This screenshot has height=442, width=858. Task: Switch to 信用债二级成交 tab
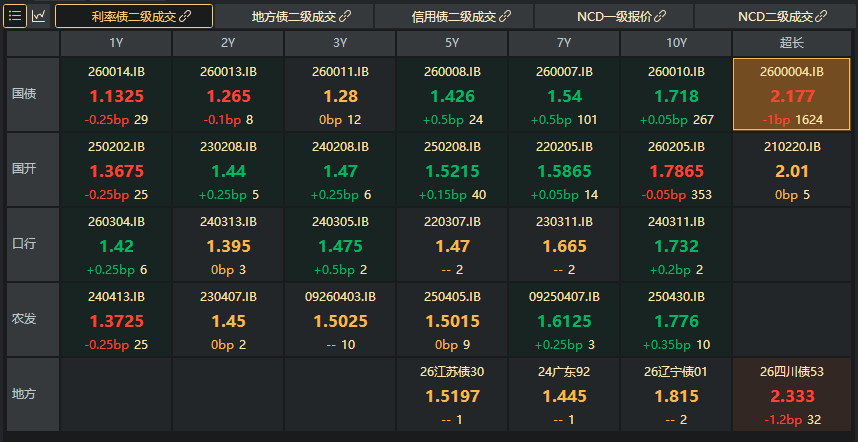click(x=454, y=16)
